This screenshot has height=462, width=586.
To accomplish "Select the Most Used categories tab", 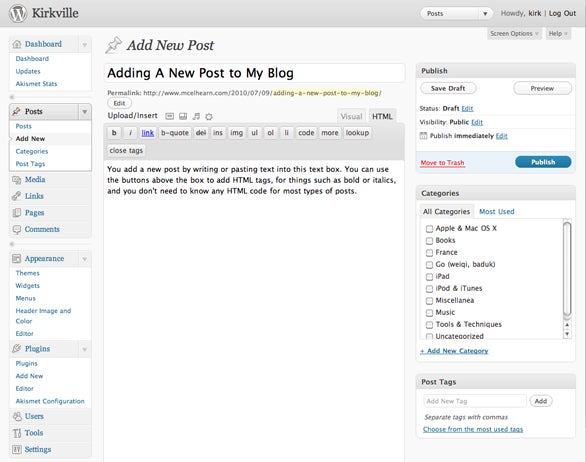I will 497,212.
